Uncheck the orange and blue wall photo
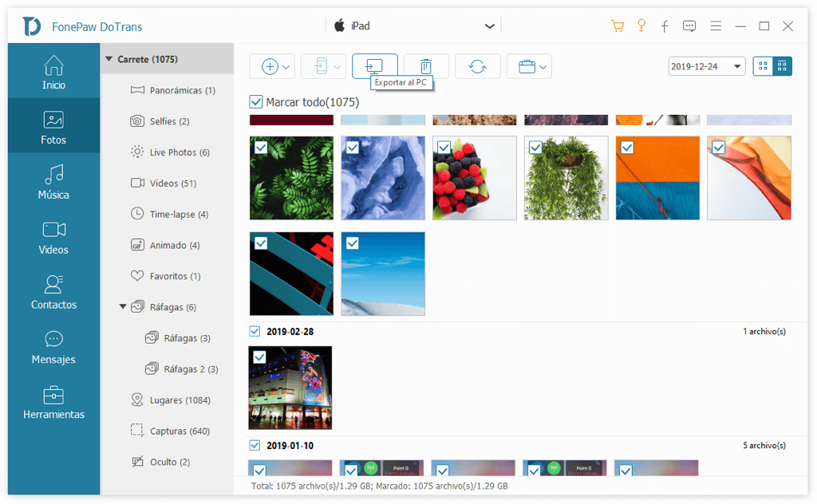Image resolution: width=817 pixels, height=504 pixels. click(x=627, y=148)
